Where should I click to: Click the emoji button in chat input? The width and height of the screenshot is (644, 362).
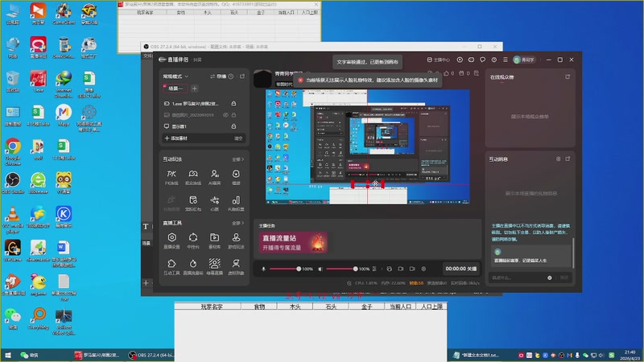point(550,278)
